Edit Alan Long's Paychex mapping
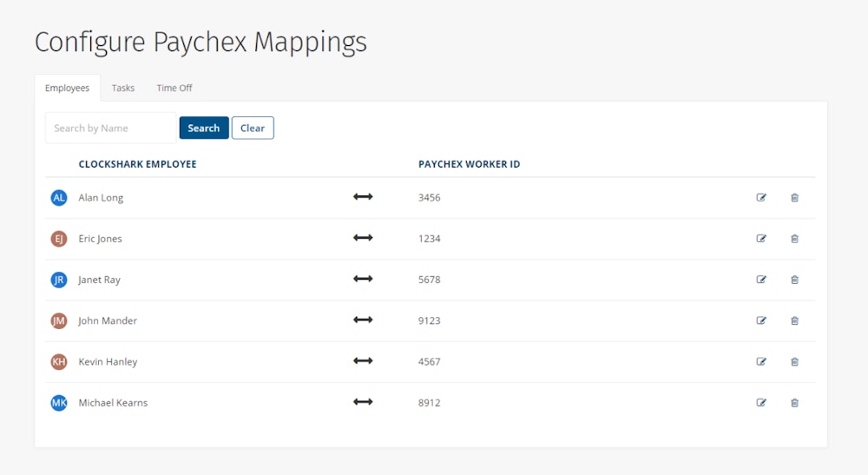 (x=761, y=198)
